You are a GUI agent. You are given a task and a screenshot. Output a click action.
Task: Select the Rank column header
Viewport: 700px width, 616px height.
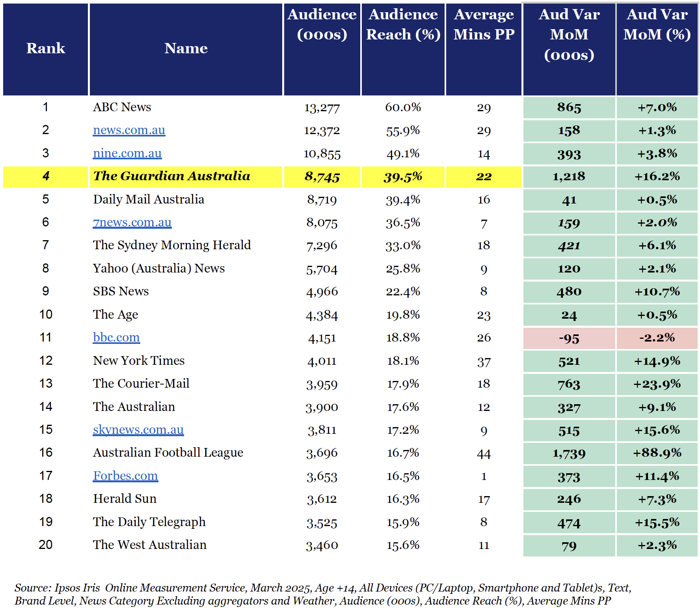pyautogui.click(x=45, y=49)
